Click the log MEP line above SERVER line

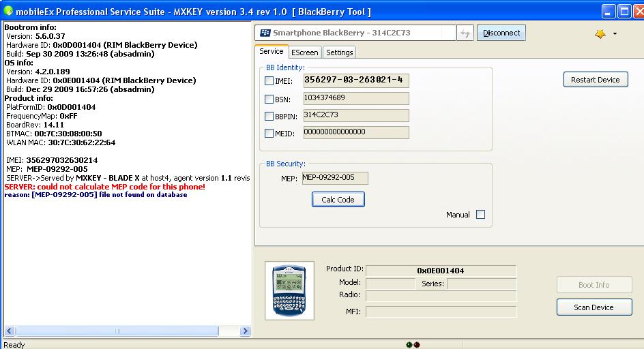tap(47, 169)
